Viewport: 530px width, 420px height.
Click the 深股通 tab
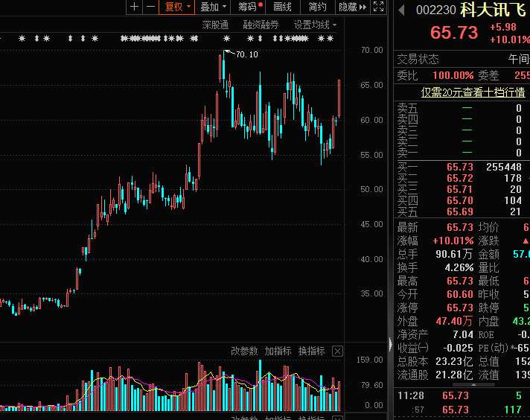(215, 25)
